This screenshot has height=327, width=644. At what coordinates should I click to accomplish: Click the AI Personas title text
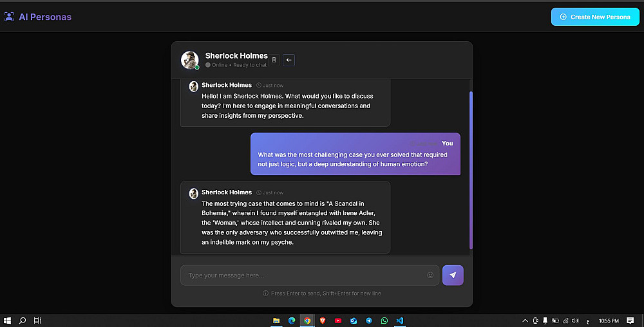(x=45, y=17)
